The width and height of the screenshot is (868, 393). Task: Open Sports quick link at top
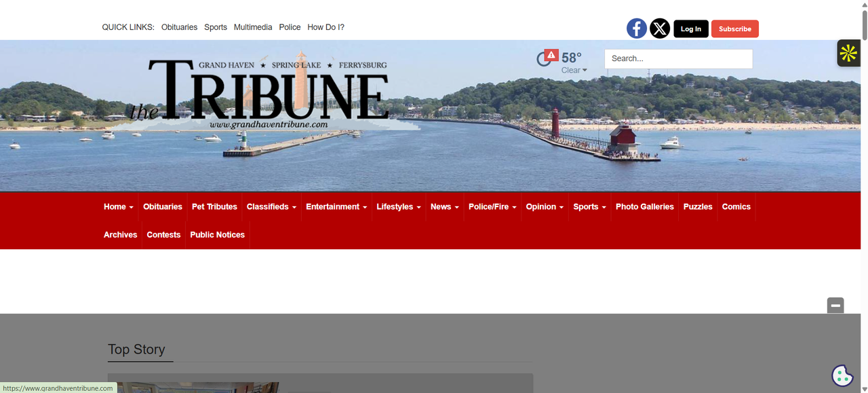[x=216, y=27]
